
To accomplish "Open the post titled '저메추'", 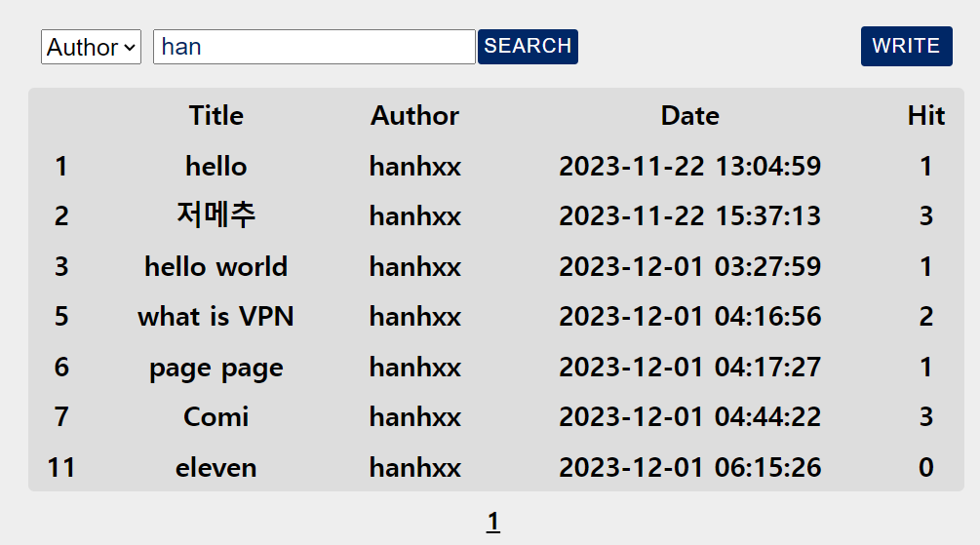I will tap(216, 215).
